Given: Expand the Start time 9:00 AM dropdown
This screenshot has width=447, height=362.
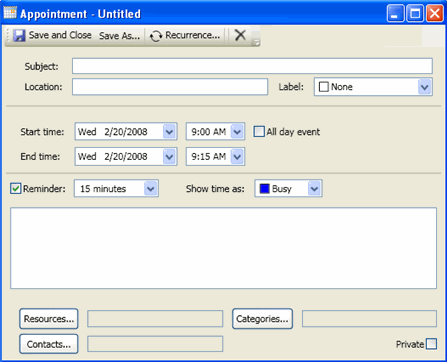Looking at the screenshot, I should [237, 132].
